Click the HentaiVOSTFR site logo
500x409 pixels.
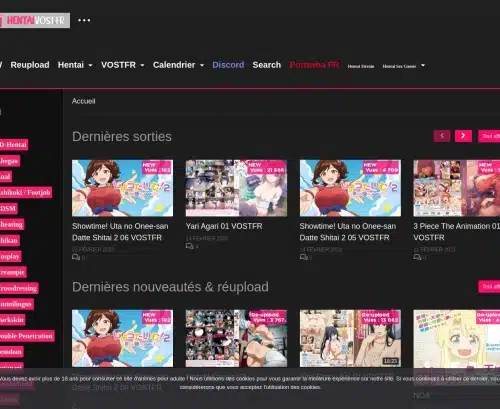35,20
